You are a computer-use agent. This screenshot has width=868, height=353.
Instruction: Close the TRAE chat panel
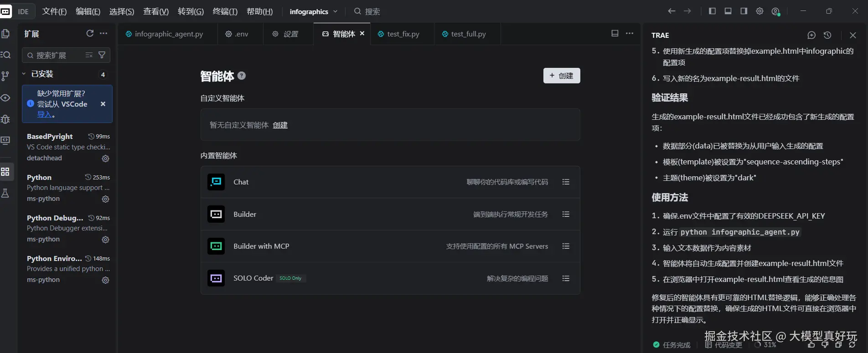[x=853, y=35]
